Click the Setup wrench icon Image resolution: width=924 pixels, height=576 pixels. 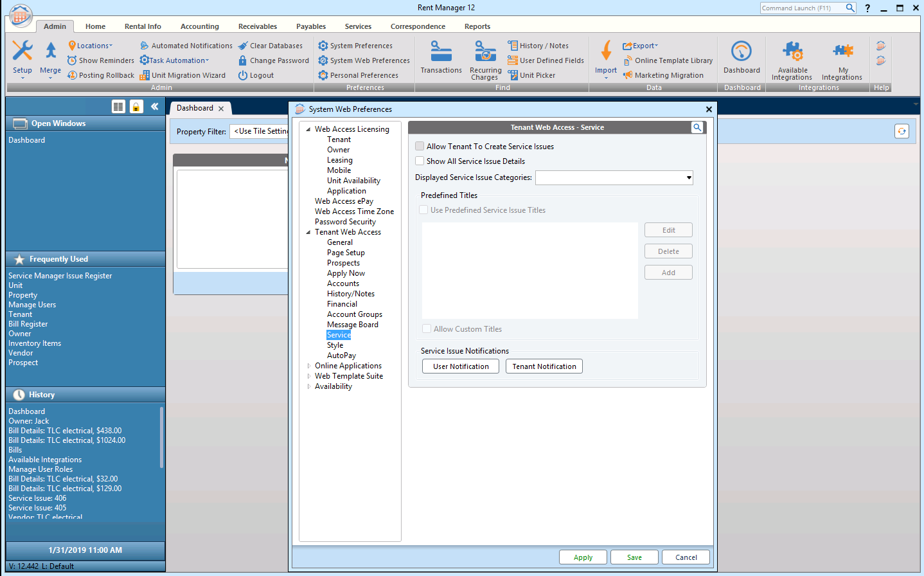[22, 51]
